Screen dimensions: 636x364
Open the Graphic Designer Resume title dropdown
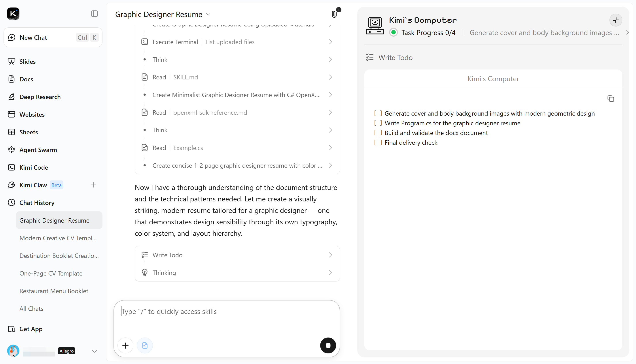[x=208, y=14]
